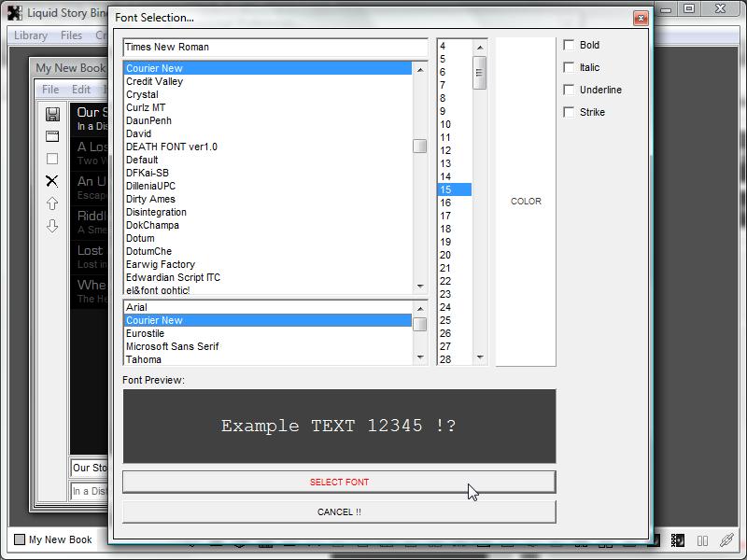Click the empty square icon in sidebar
This screenshot has height=560, width=747.
(52, 159)
